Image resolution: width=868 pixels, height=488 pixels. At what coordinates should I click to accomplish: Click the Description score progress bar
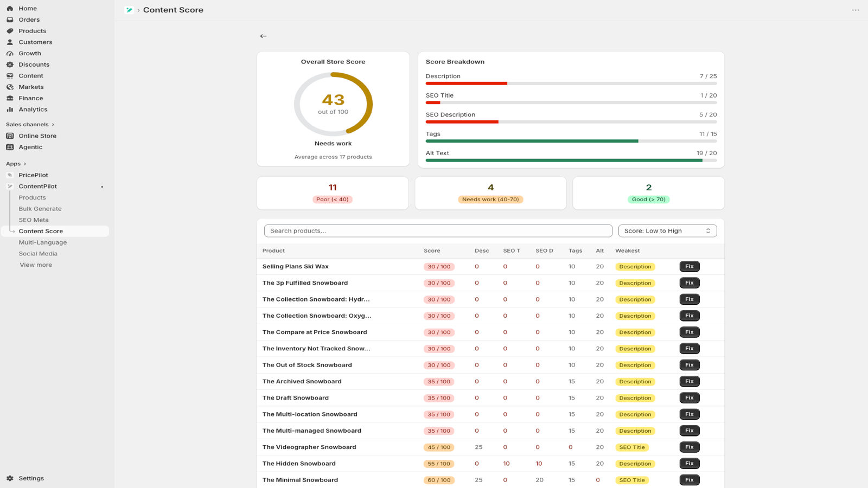pyautogui.click(x=571, y=84)
